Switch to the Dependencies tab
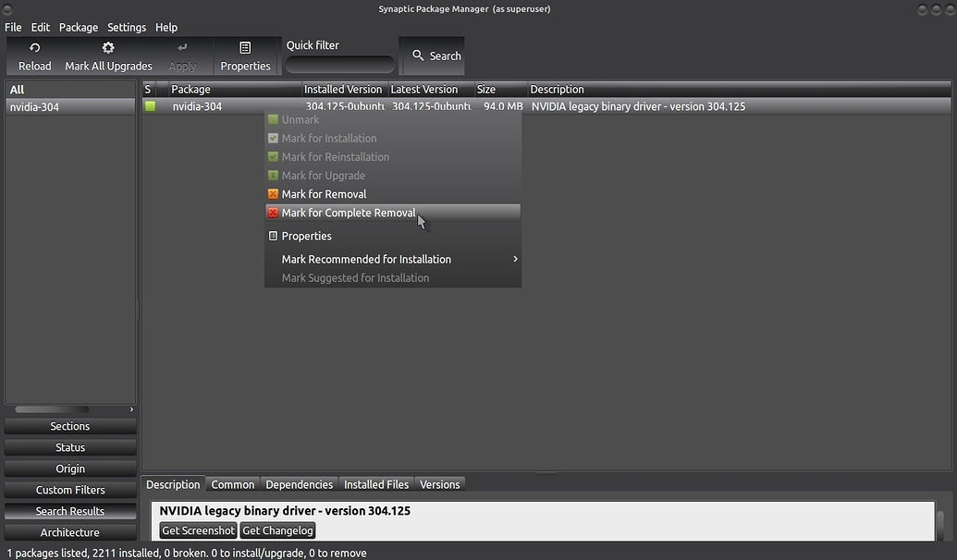 pyautogui.click(x=299, y=484)
